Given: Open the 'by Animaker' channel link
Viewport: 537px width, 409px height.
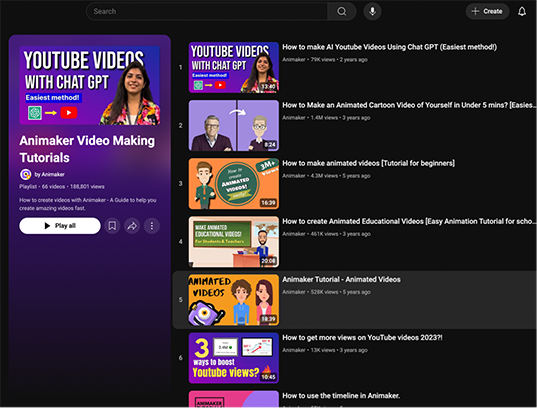Looking at the screenshot, I should (50, 174).
